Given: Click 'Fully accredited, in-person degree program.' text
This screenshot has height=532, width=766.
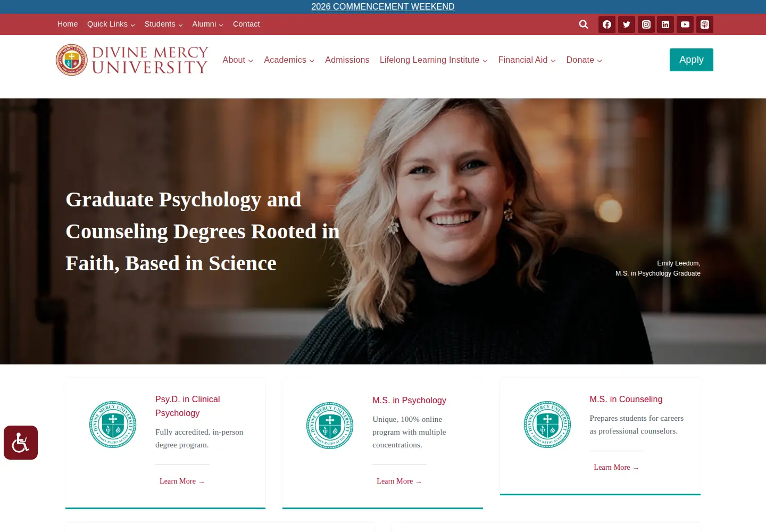Looking at the screenshot, I should (x=199, y=438).
